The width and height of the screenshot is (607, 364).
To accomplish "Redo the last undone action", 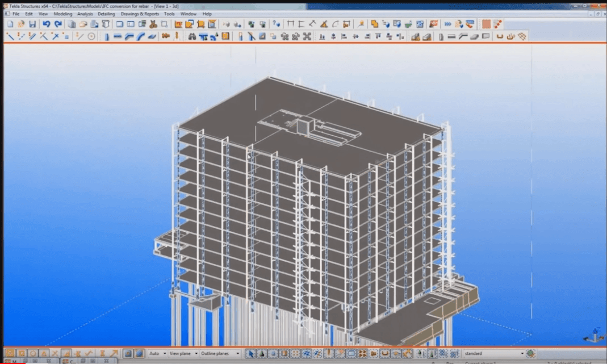I will click(58, 24).
